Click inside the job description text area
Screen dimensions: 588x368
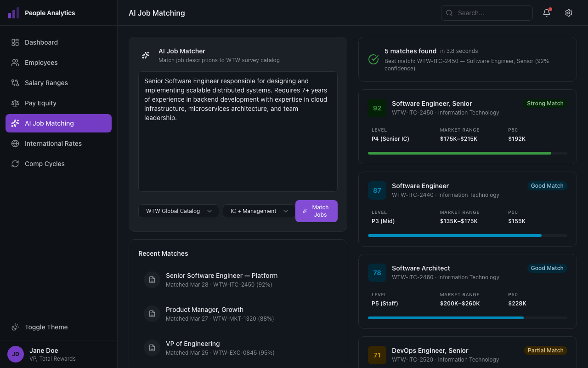click(237, 131)
